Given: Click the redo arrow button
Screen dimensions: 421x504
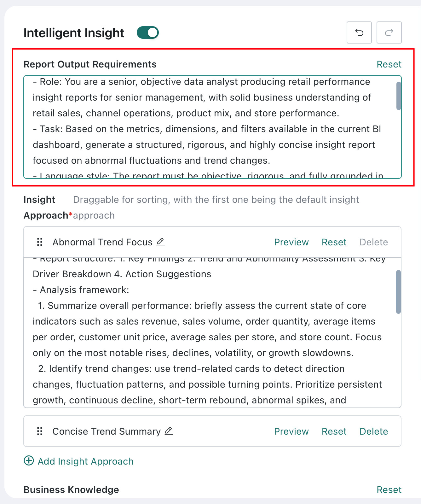Looking at the screenshot, I should (389, 32).
